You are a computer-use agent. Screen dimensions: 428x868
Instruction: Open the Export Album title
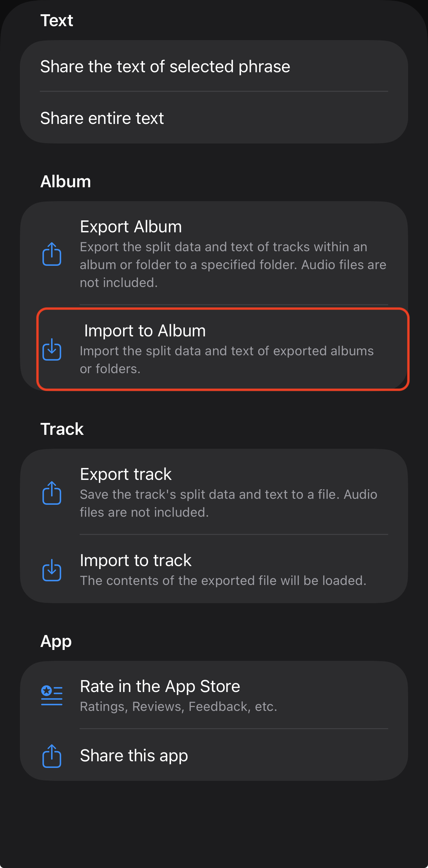pos(131,226)
